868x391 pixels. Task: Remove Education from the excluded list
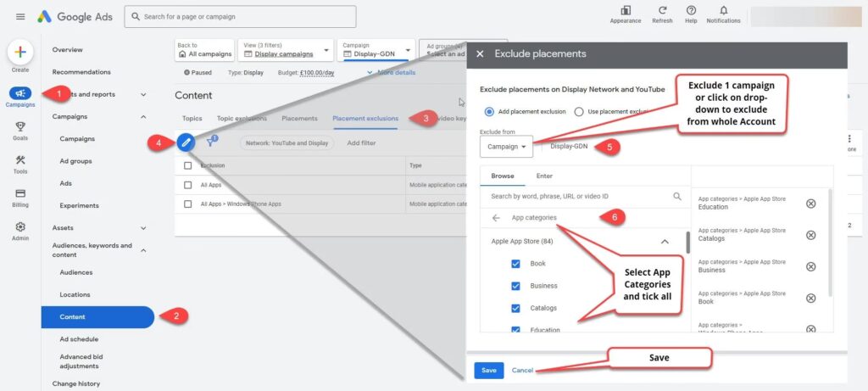tap(810, 204)
